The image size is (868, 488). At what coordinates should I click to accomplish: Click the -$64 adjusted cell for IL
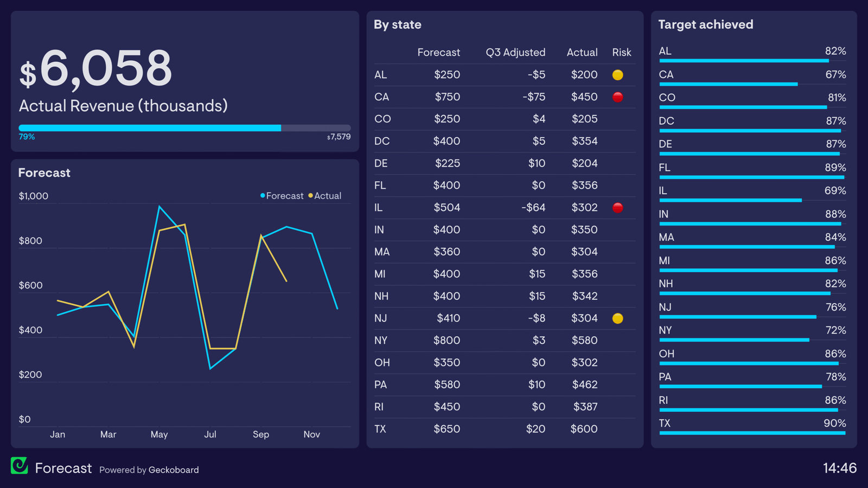533,208
